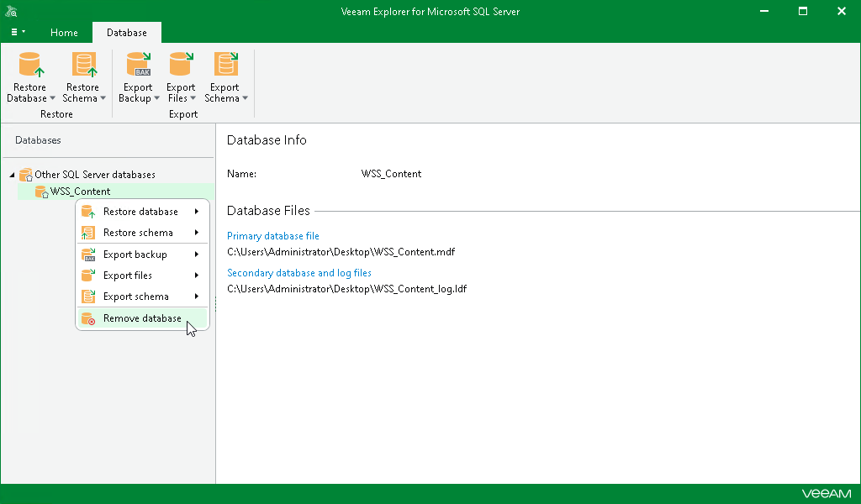Expand the Restore database submenu arrow
The image size is (861, 504).
tap(197, 212)
